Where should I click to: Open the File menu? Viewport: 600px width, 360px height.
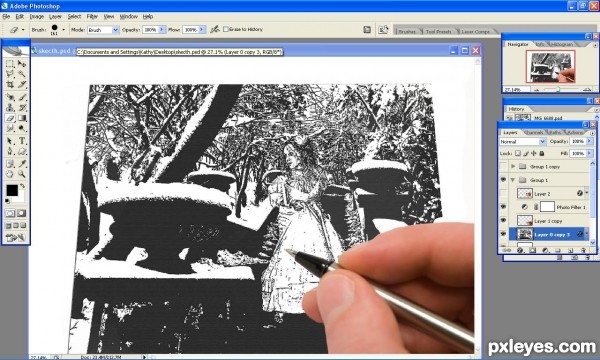6,16
